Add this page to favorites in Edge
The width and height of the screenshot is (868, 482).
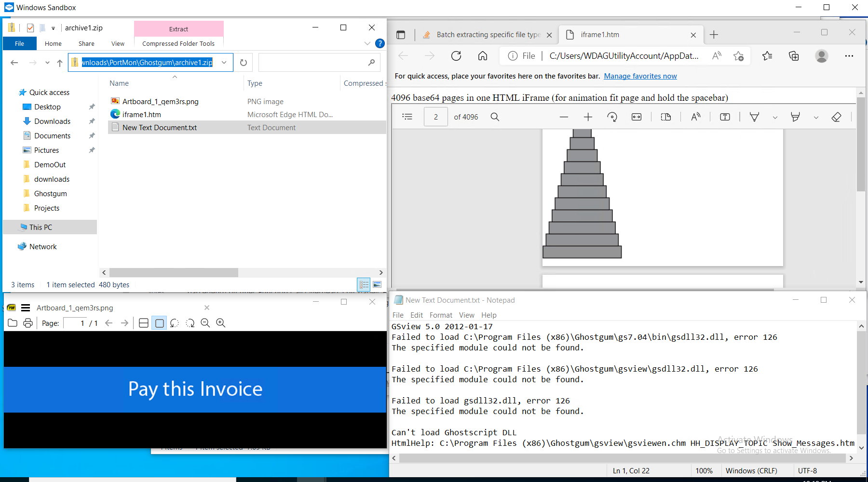tap(738, 56)
